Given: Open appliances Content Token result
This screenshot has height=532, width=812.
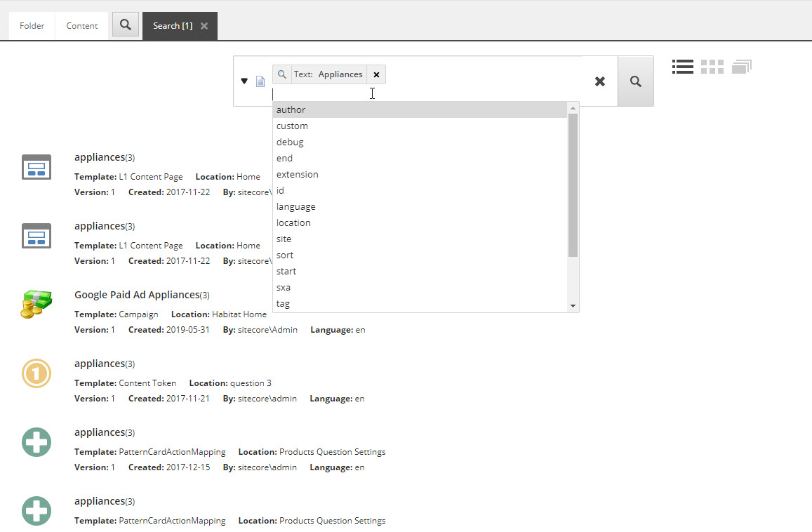Looking at the screenshot, I should [105, 364].
